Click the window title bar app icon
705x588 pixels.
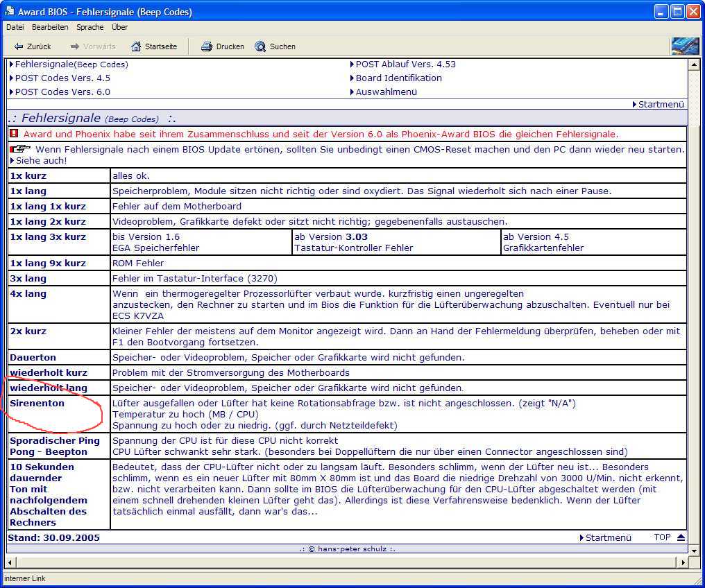click(9, 11)
